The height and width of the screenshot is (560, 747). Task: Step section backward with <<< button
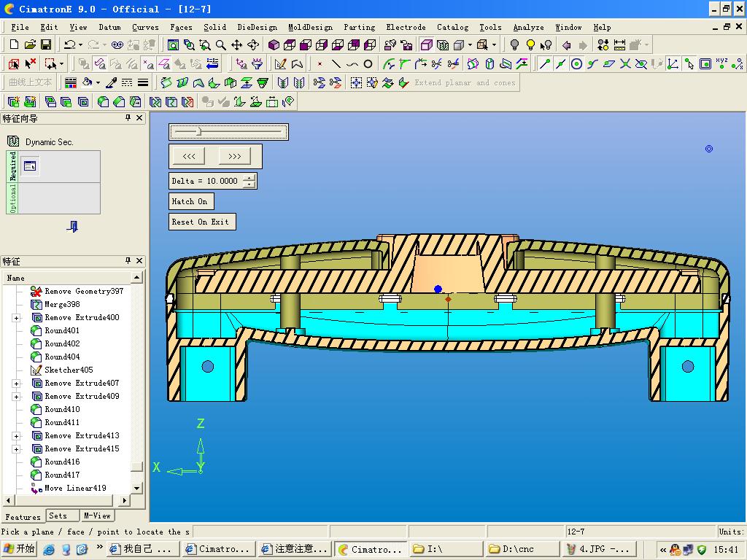[x=189, y=156]
